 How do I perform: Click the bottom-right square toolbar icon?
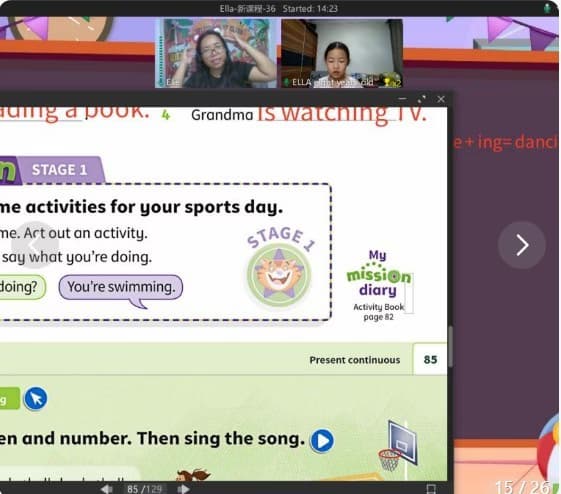coord(431,489)
